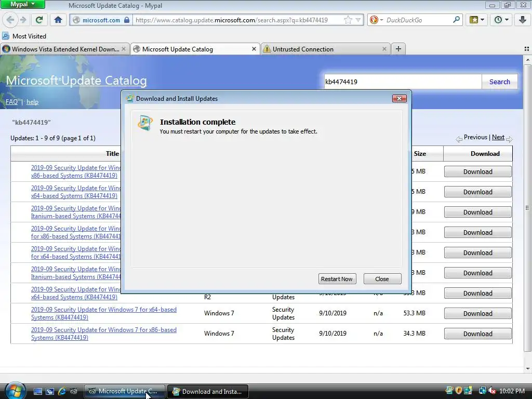Switch to Microsoft Update Catalog tab
This screenshot has width=532, height=399.
click(x=195, y=49)
